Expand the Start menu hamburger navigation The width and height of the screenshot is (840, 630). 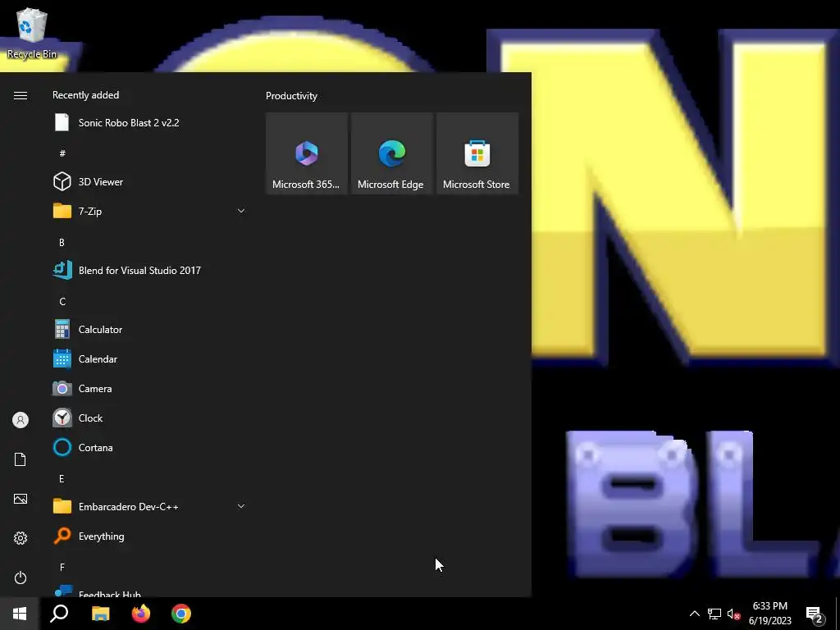tap(21, 95)
